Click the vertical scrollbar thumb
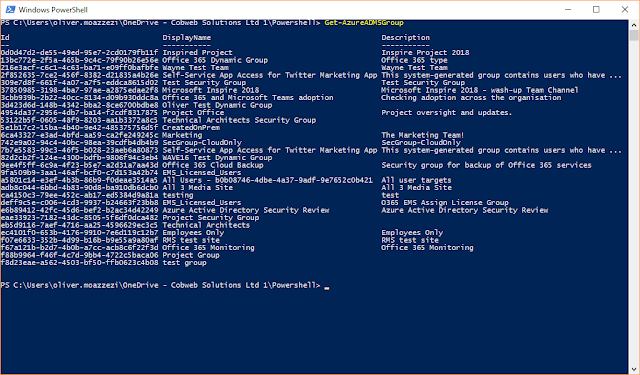 (x=634, y=35)
